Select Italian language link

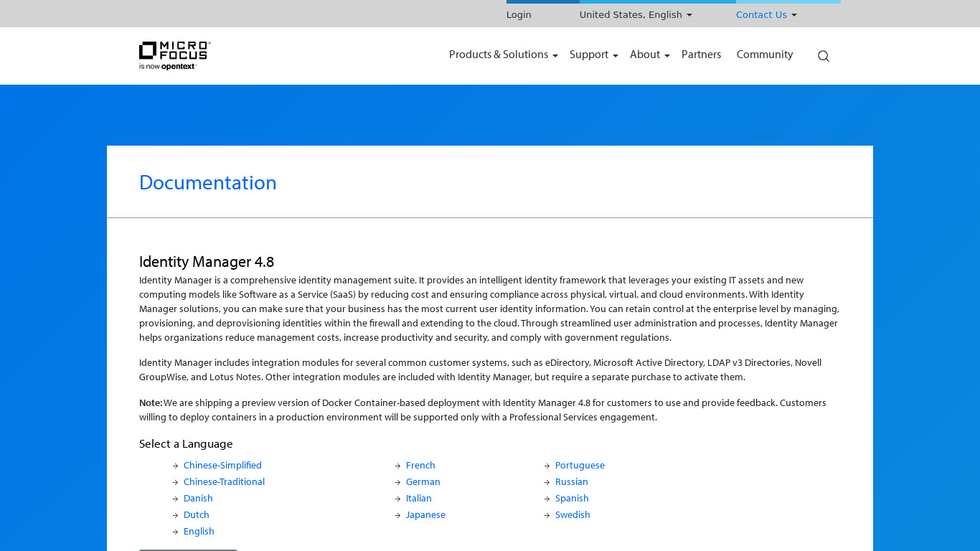pos(419,499)
